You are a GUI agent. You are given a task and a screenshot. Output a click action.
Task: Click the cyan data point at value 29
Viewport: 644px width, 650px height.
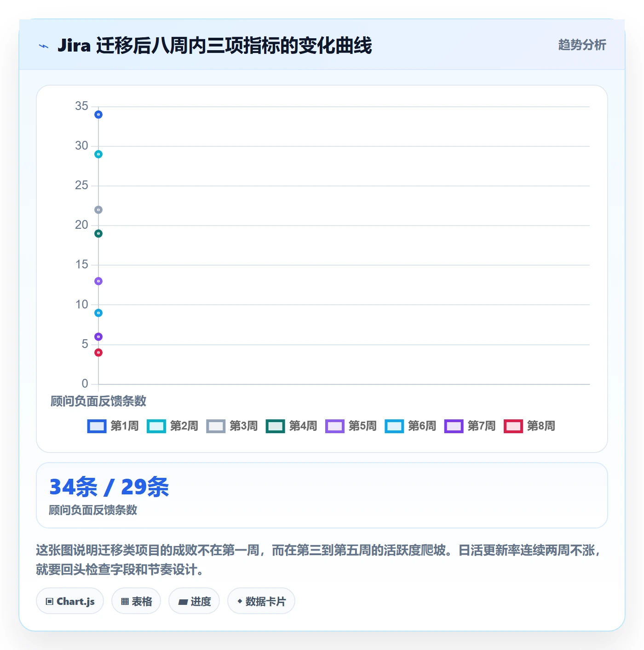coord(98,154)
